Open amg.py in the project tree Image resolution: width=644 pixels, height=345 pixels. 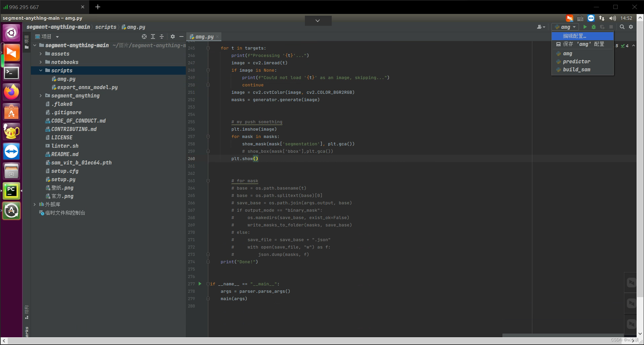[64, 79]
